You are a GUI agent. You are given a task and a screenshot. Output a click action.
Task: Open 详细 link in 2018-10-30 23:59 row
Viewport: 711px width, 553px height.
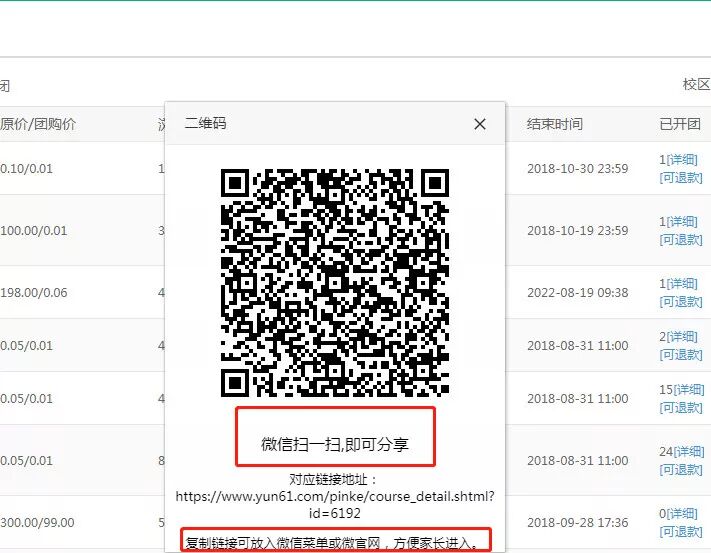click(x=682, y=160)
